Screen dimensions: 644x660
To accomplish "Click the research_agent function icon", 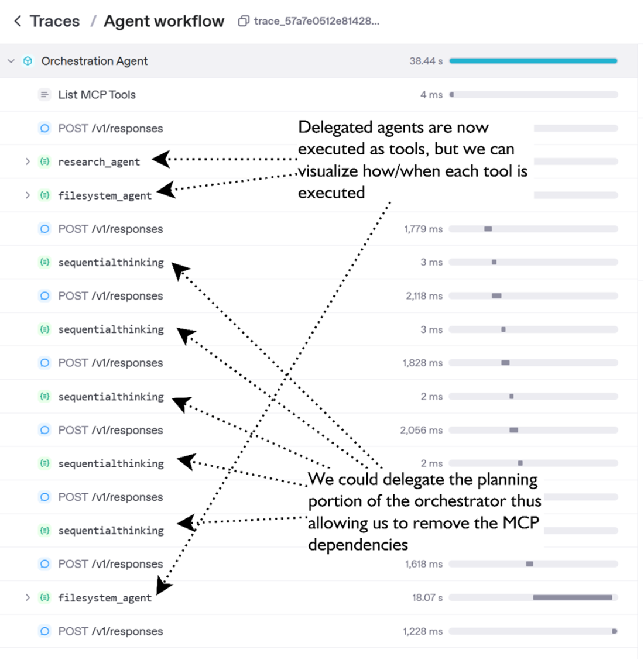I will tap(44, 161).
